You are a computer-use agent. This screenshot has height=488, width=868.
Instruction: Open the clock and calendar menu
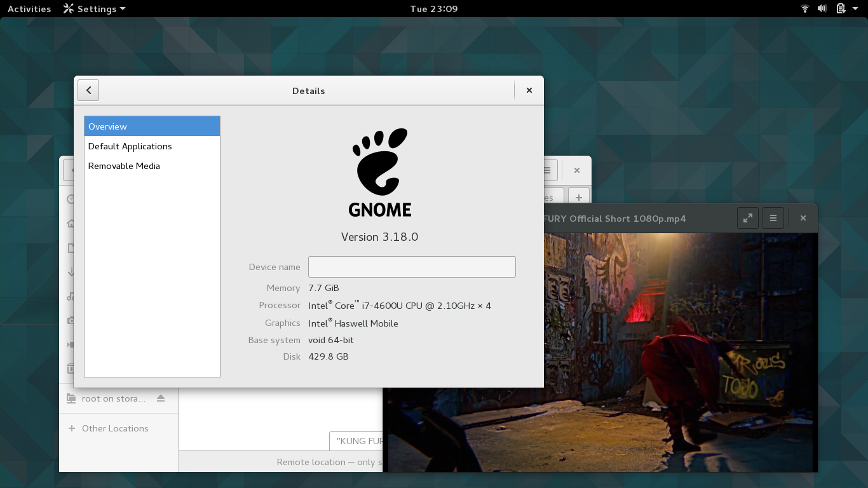point(434,9)
